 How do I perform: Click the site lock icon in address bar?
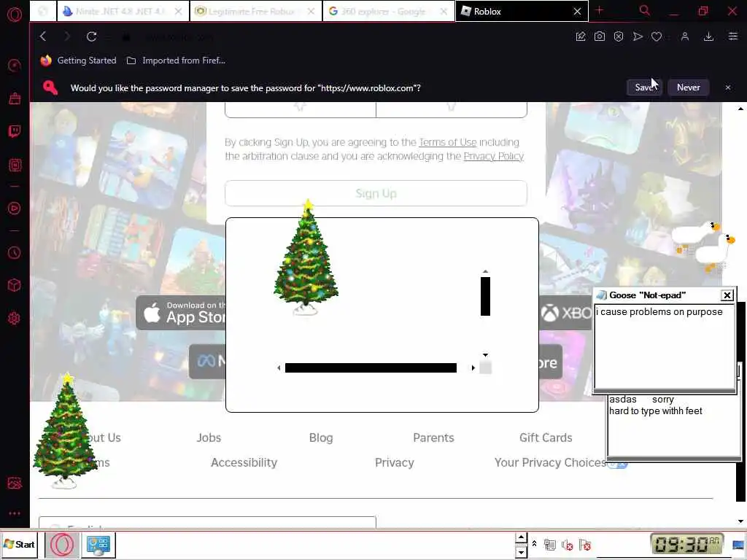[126, 36]
